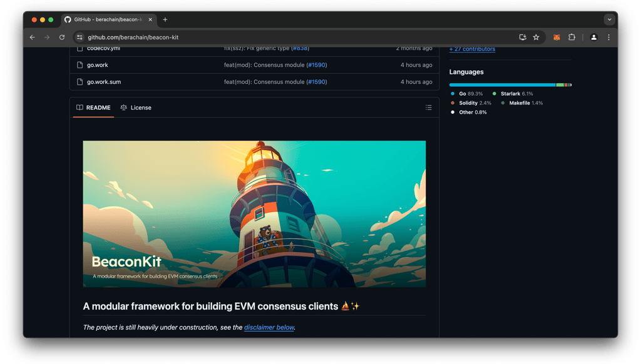The height and width of the screenshot is (364, 641).
Task: Go forward using the browser forward arrow
Action: (47, 37)
